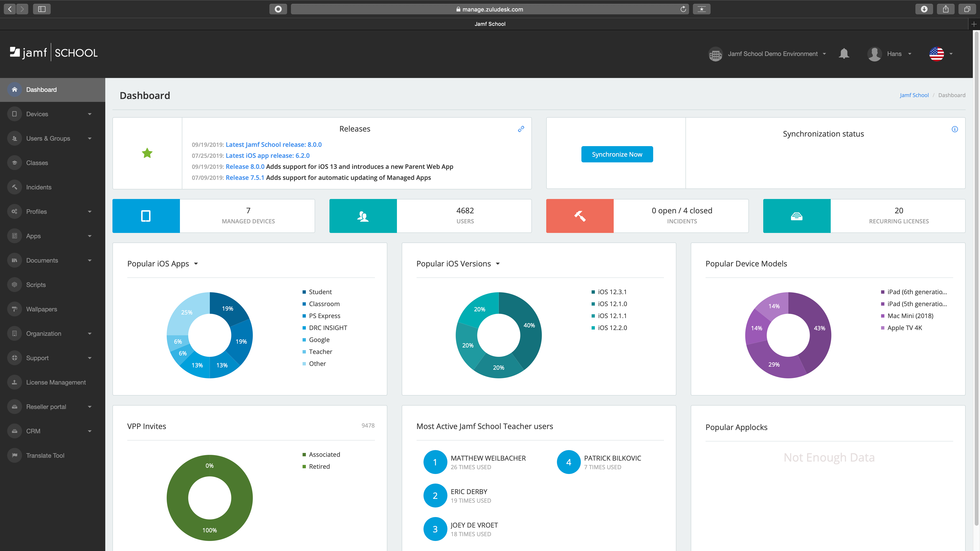980x551 pixels.
Task: Click the Organization building icon
Action: pyautogui.click(x=14, y=333)
